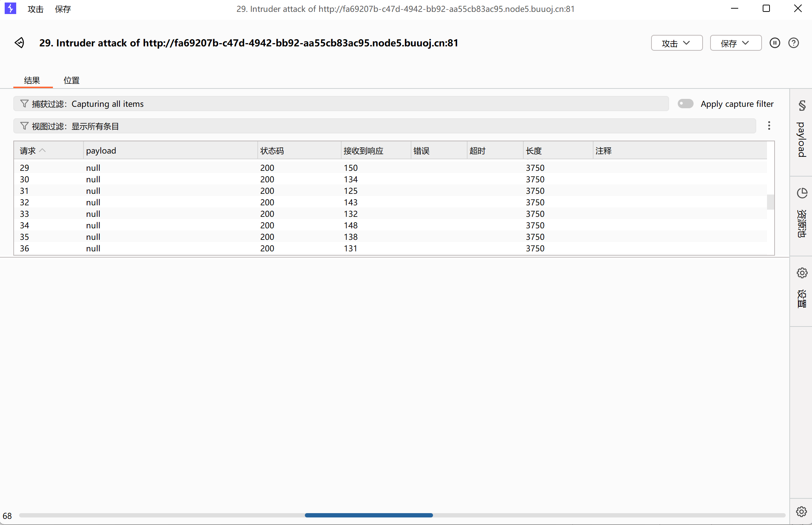Click capture filter bar Capturing all items
812x525 pixels.
[340, 104]
